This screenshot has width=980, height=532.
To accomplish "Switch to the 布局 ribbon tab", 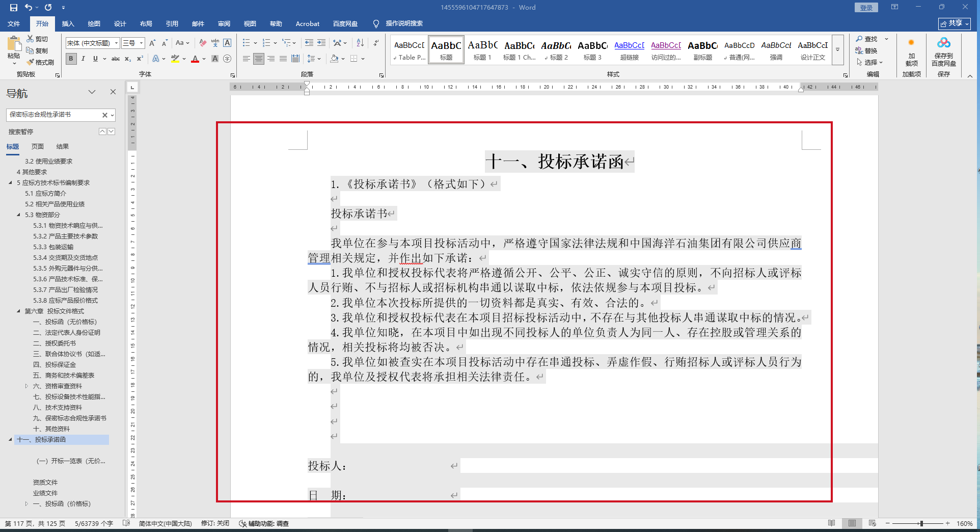I will click(x=146, y=23).
